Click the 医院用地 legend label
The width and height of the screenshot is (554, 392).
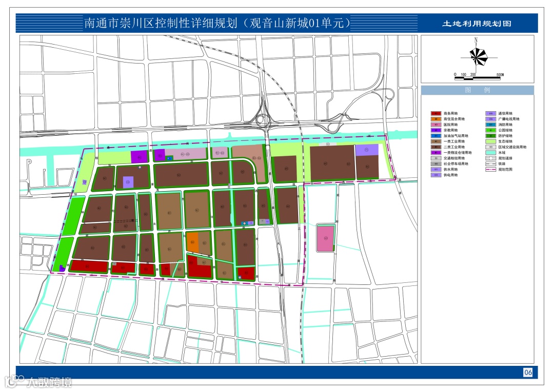[450, 125]
